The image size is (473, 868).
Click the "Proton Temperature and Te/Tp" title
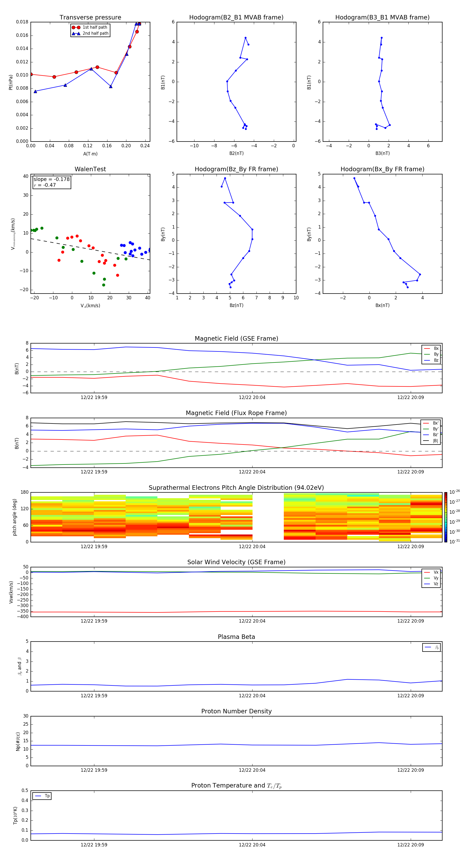click(x=236, y=786)
